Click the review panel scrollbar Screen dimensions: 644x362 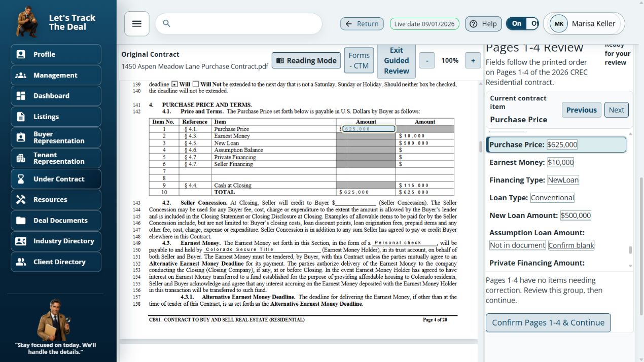[630, 249]
